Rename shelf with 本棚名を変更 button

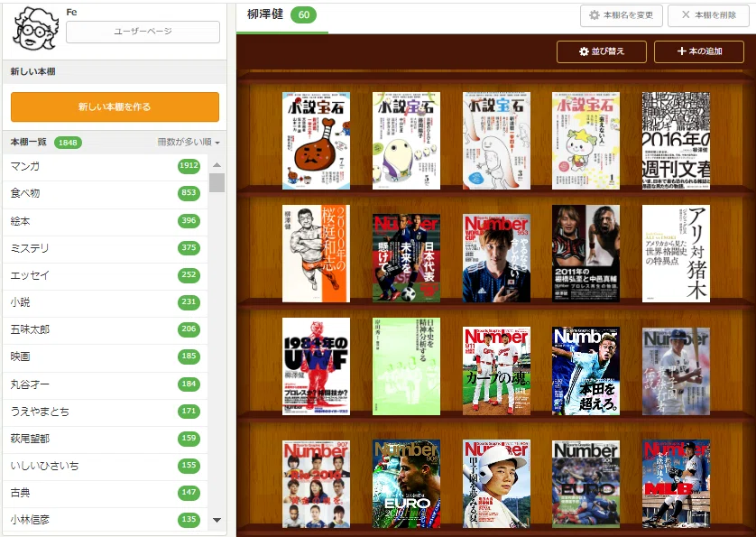621,15
